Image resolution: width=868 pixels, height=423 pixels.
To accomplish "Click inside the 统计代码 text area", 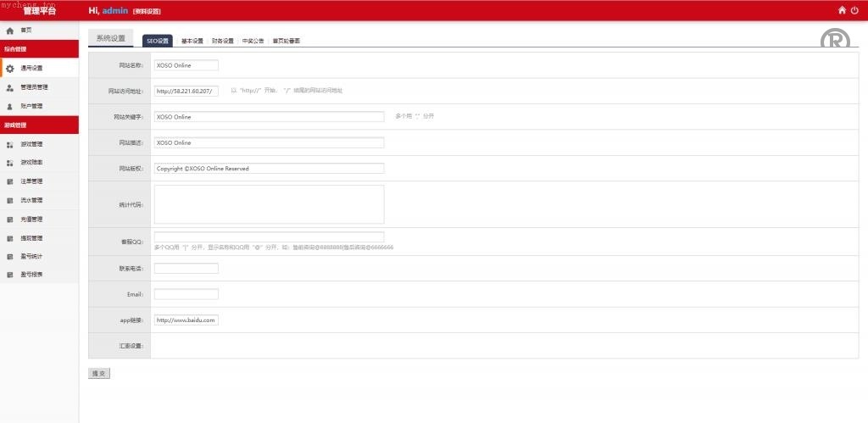I will (269, 204).
